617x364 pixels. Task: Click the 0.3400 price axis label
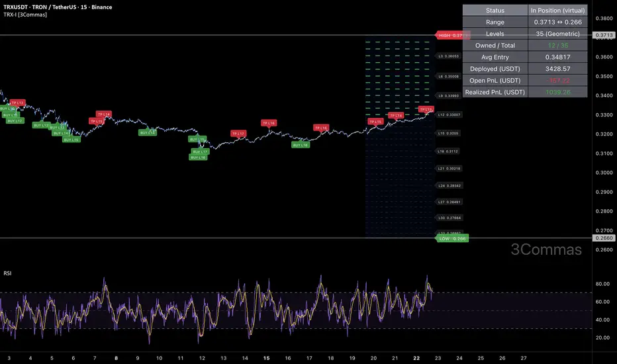click(x=604, y=95)
